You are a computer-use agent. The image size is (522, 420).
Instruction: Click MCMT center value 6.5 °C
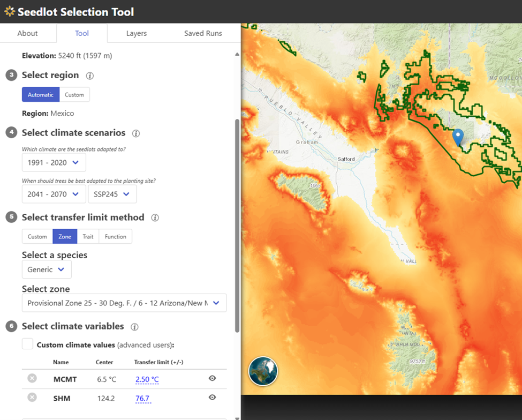point(107,379)
